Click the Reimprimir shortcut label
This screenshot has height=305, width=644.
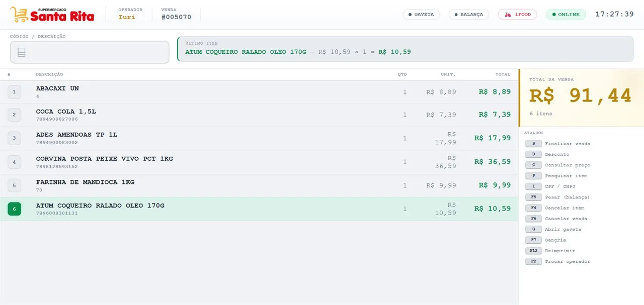coord(560,251)
